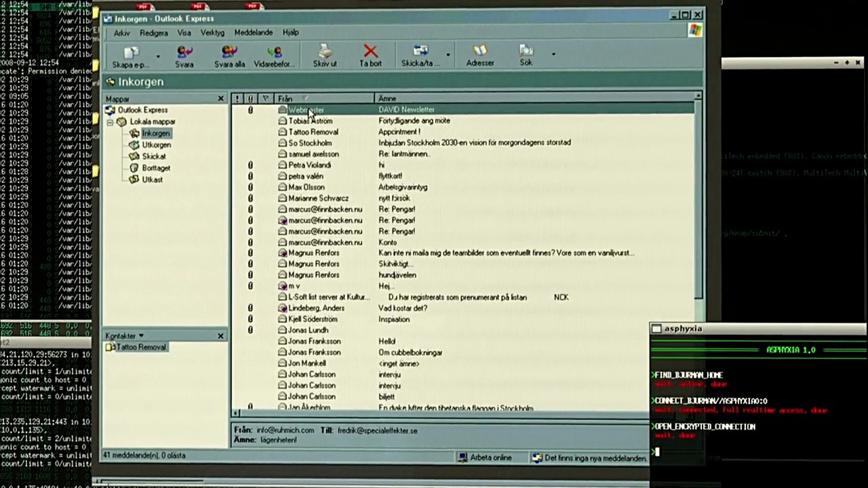Open the dropdown arrow next to Skicka/ta emot
This screenshot has height=488, width=868.
(448, 56)
